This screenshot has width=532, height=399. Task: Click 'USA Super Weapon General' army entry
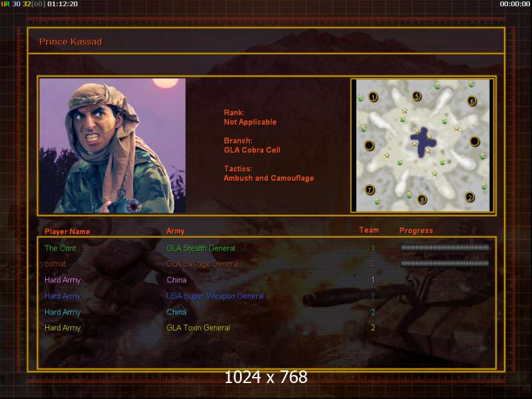click(x=215, y=296)
